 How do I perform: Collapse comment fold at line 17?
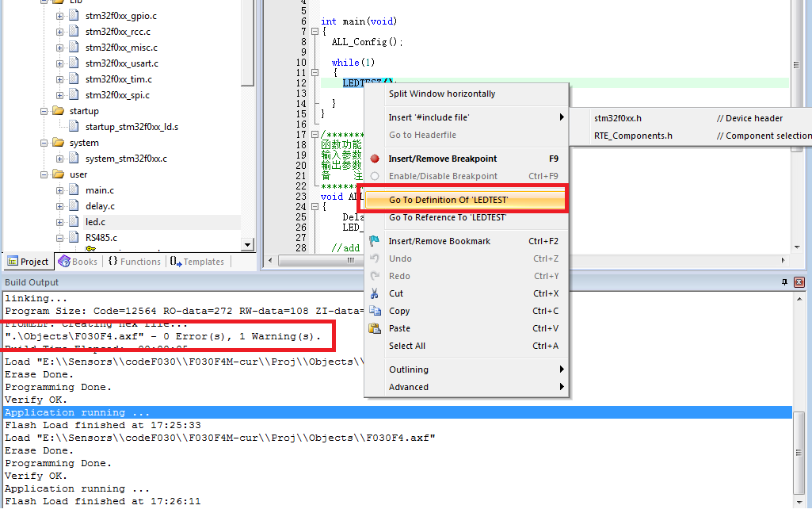(x=315, y=134)
